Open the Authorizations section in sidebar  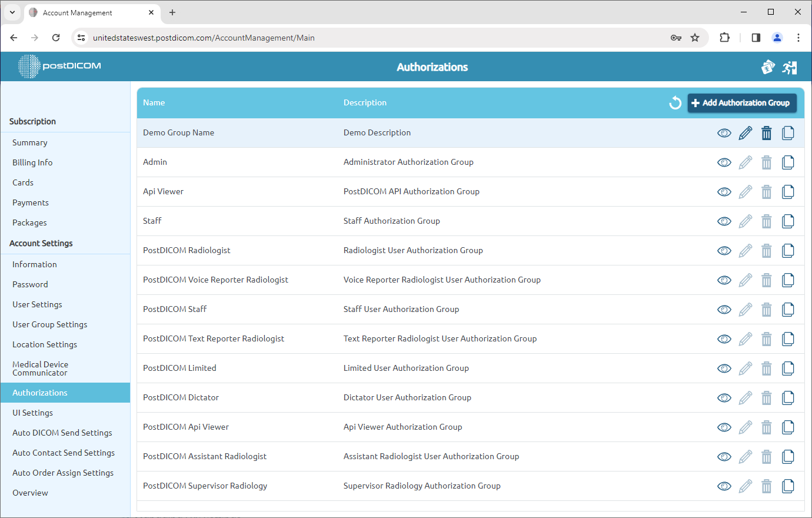tap(39, 392)
